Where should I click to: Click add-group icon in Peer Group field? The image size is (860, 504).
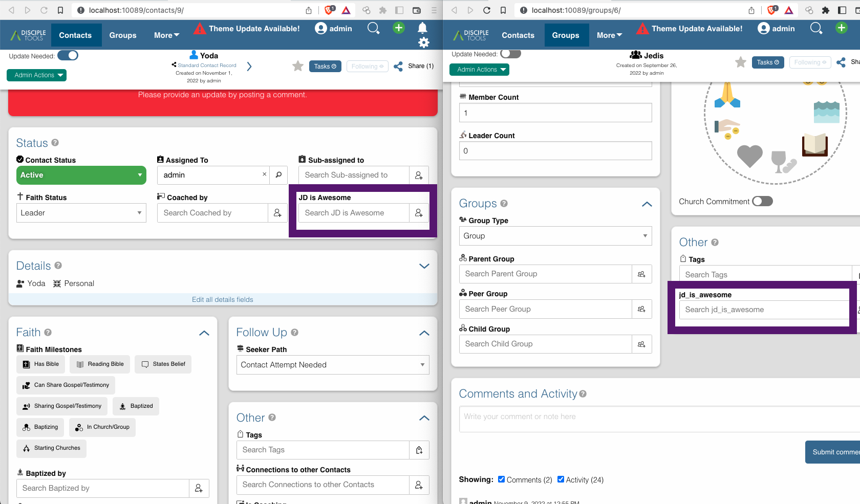[642, 309]
